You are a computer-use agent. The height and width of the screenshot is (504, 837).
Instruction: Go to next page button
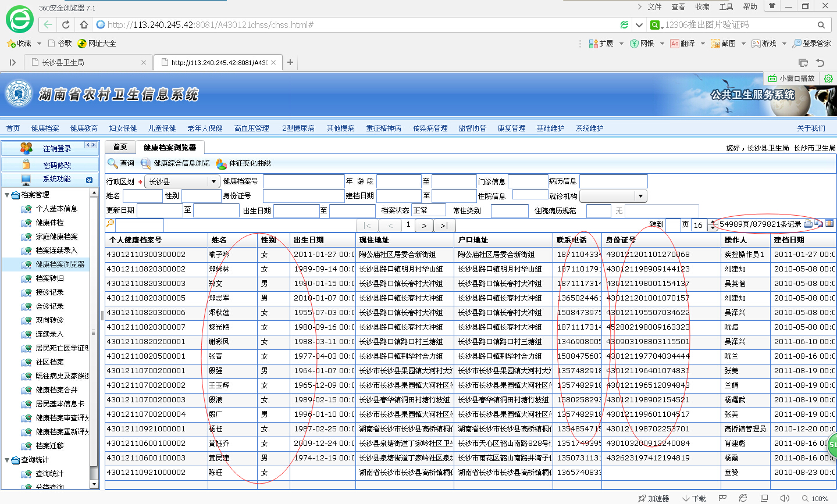[424, 225]
